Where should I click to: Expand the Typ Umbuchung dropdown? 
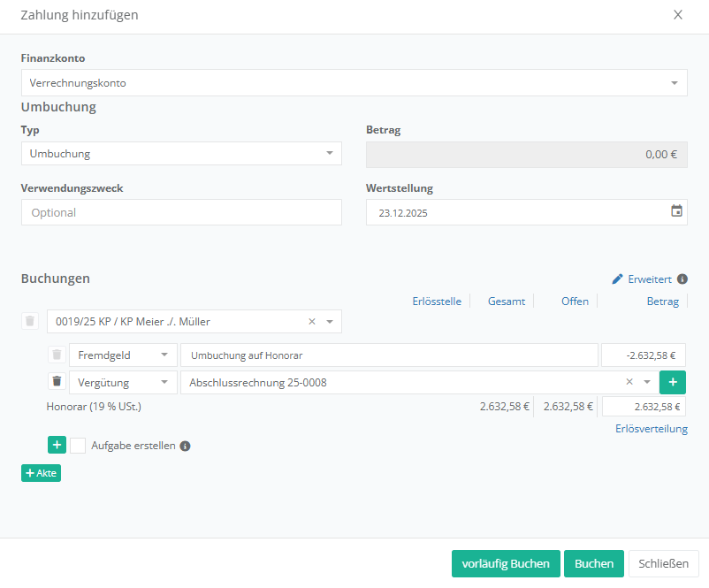click(181, 154)
